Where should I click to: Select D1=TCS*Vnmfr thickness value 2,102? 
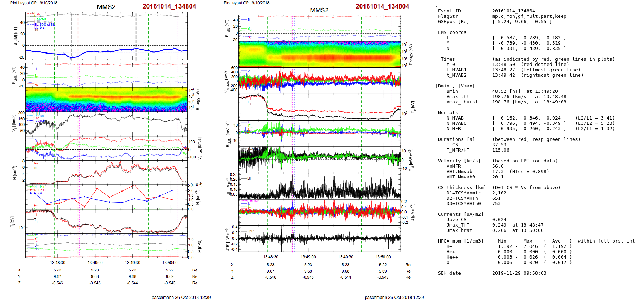coord(499,193)
